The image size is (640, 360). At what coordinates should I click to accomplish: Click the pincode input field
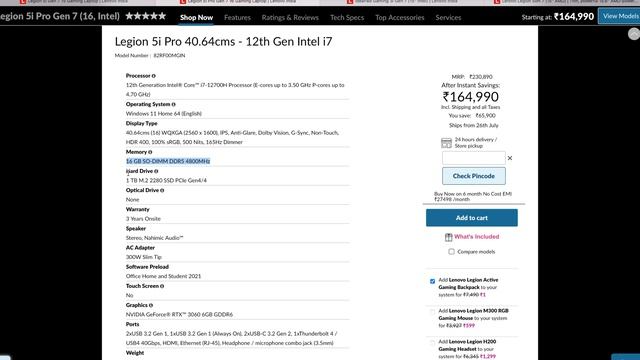click(473, 158)
